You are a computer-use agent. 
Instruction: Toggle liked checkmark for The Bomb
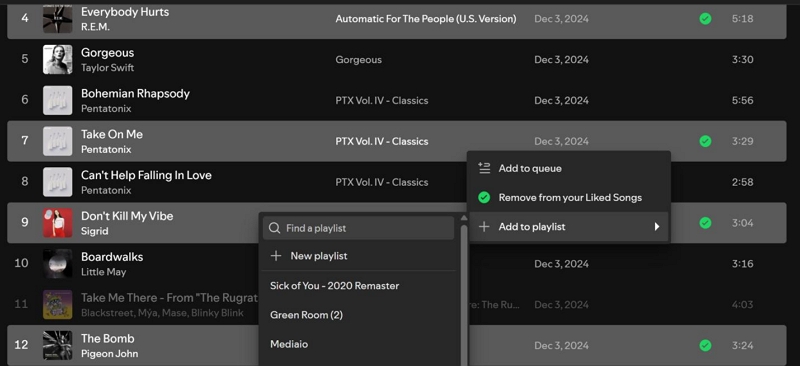(x=705, y=346)
